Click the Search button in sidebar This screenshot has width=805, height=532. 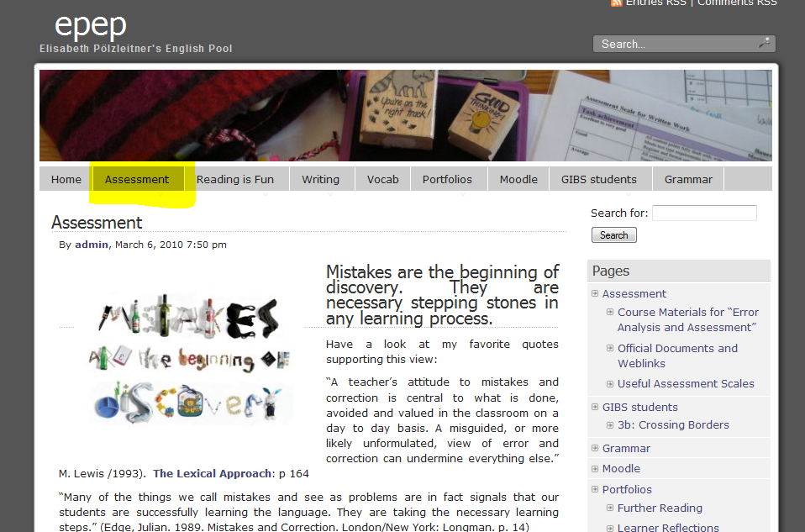(x=614, y=235)
